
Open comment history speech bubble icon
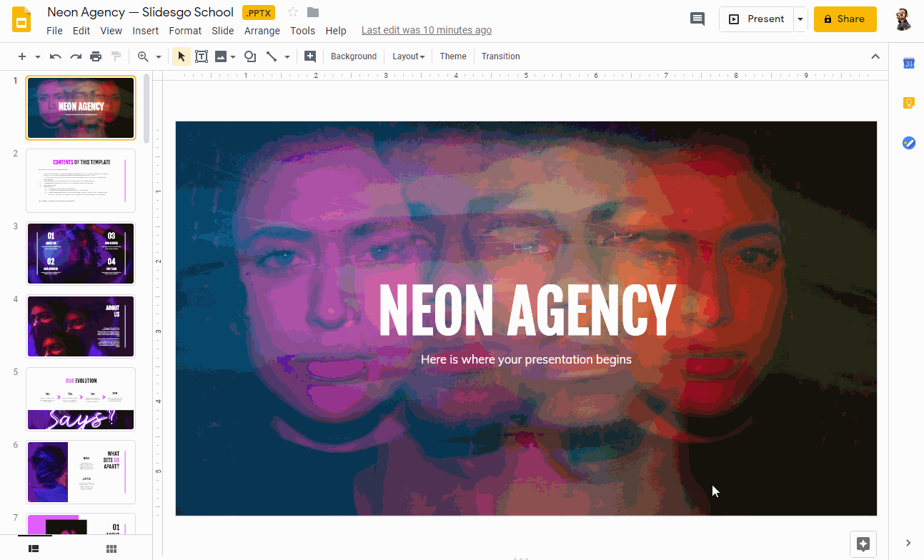(x=697, y=19)
